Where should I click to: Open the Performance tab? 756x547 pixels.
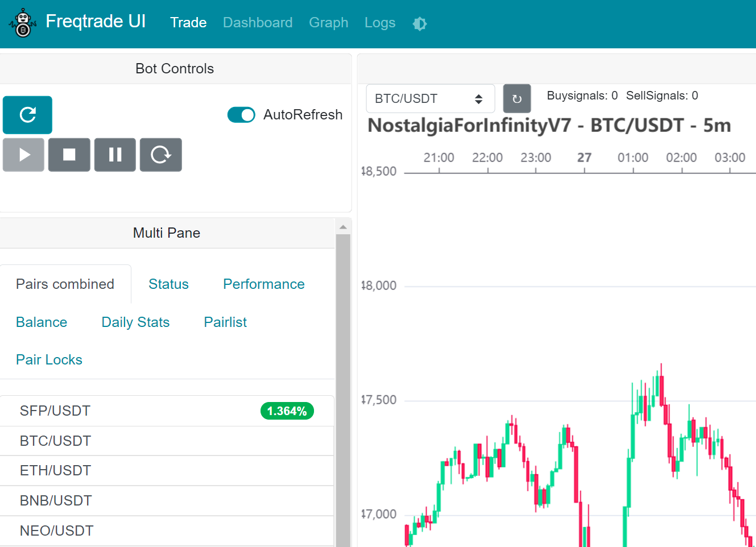(x=263, y=284)
